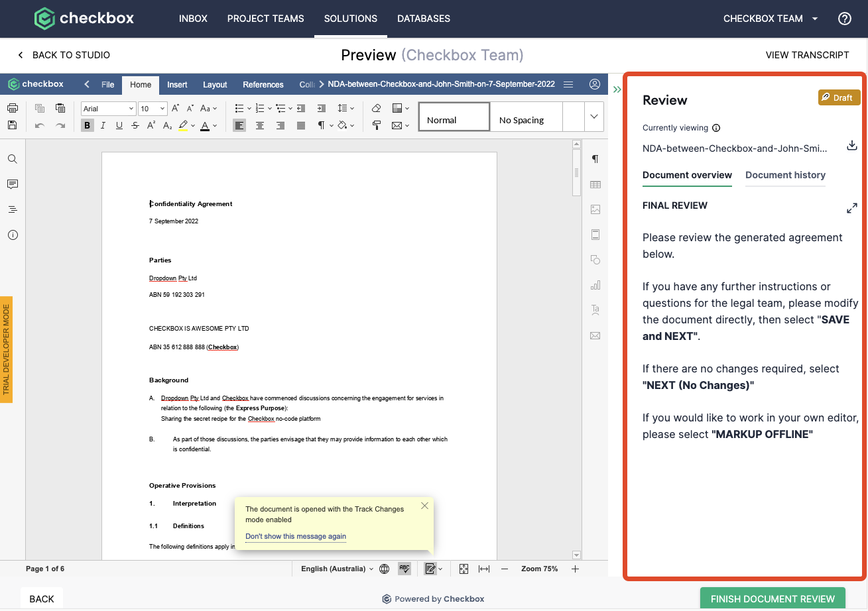
Task: Decrease font size in editor toolbar
Action: [190, 108]
